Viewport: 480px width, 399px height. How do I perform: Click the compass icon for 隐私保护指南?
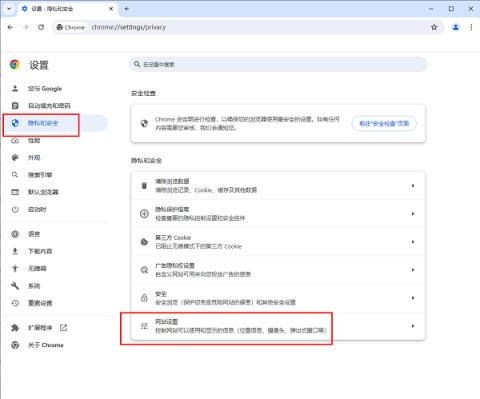click(144, 214)
